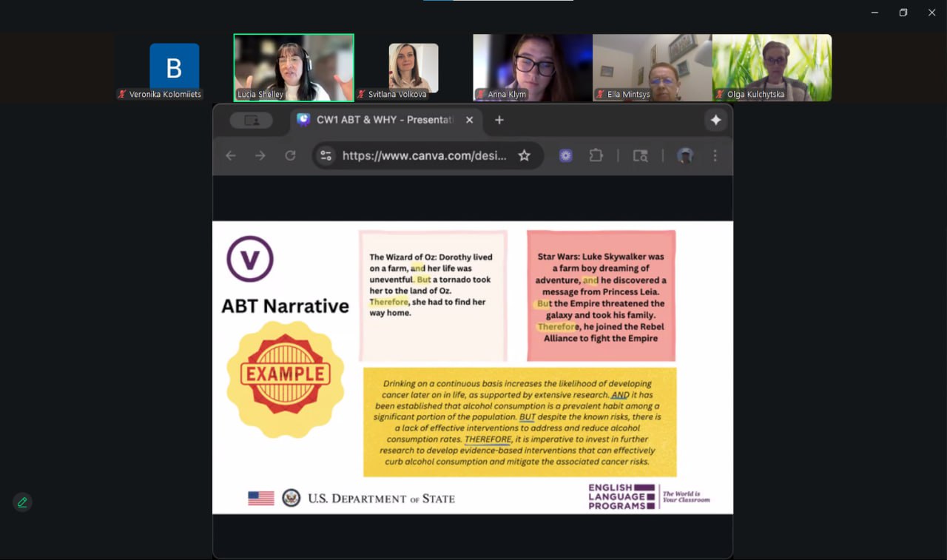Select Olga Kulchytska's video tile
Viewport: 947px width, 560px height.
coord(772,67)
